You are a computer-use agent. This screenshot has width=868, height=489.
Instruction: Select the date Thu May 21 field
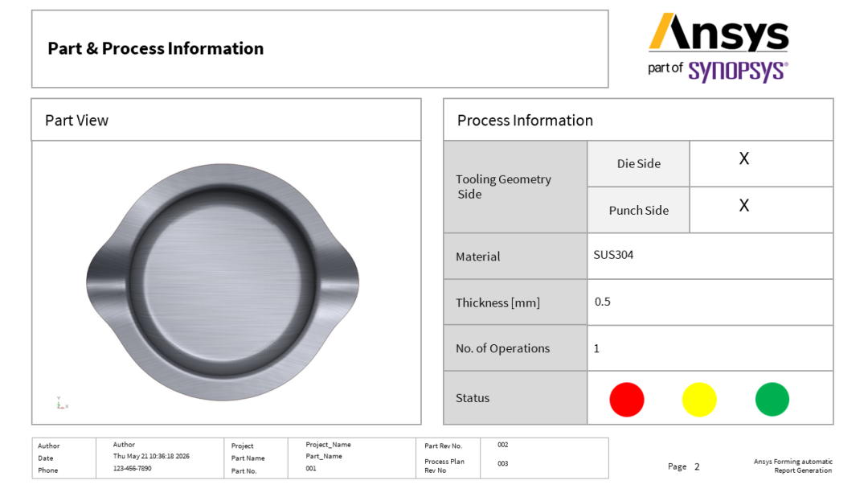pos(151,456)
